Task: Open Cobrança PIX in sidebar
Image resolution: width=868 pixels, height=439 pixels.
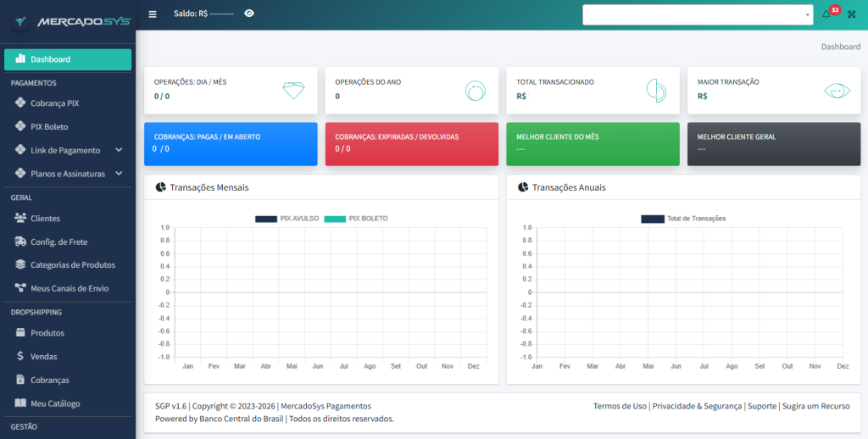Action: (54, 103)
